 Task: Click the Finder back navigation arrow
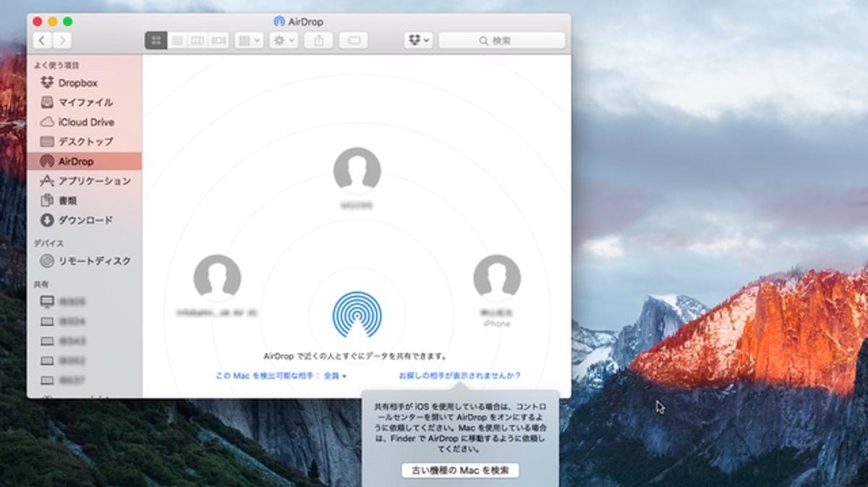[x=43, y=41]
